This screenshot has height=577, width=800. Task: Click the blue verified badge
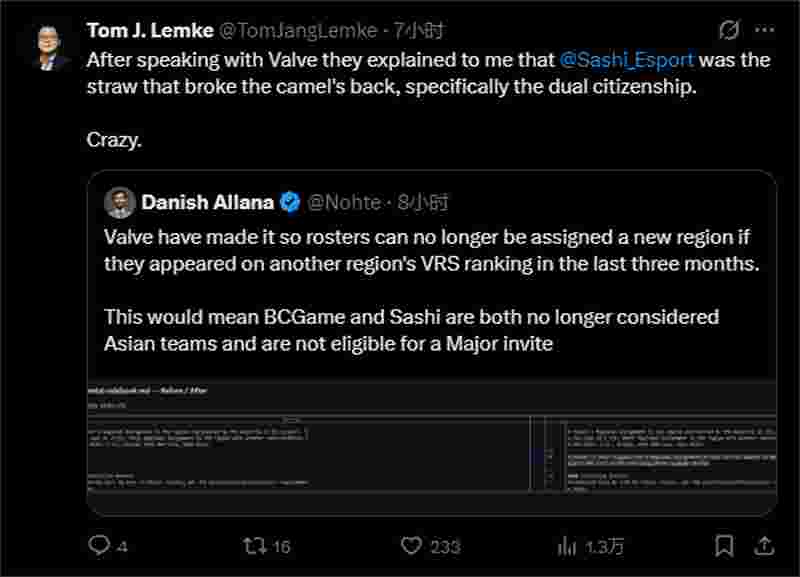[290, 203]
